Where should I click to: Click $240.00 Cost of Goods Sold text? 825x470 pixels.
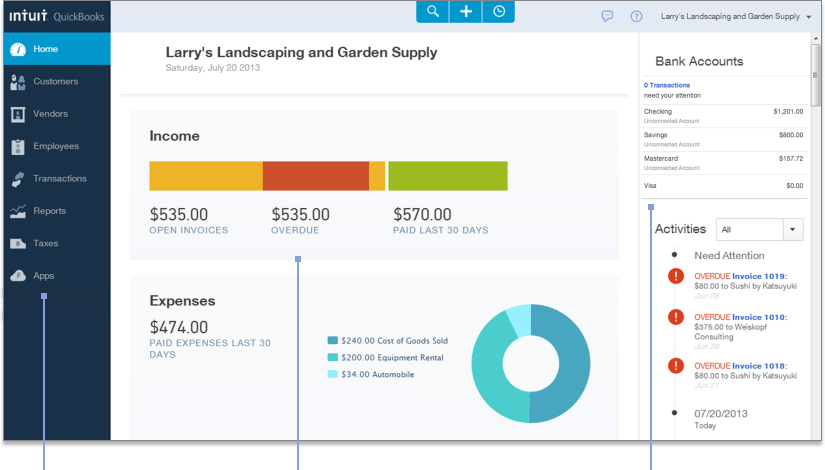point(395,341)
